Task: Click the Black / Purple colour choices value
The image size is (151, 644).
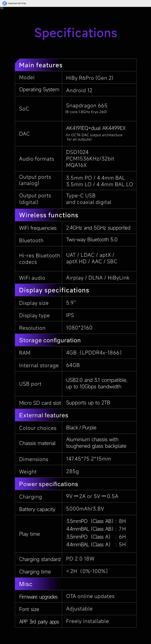Action: [x=81, y=427]
